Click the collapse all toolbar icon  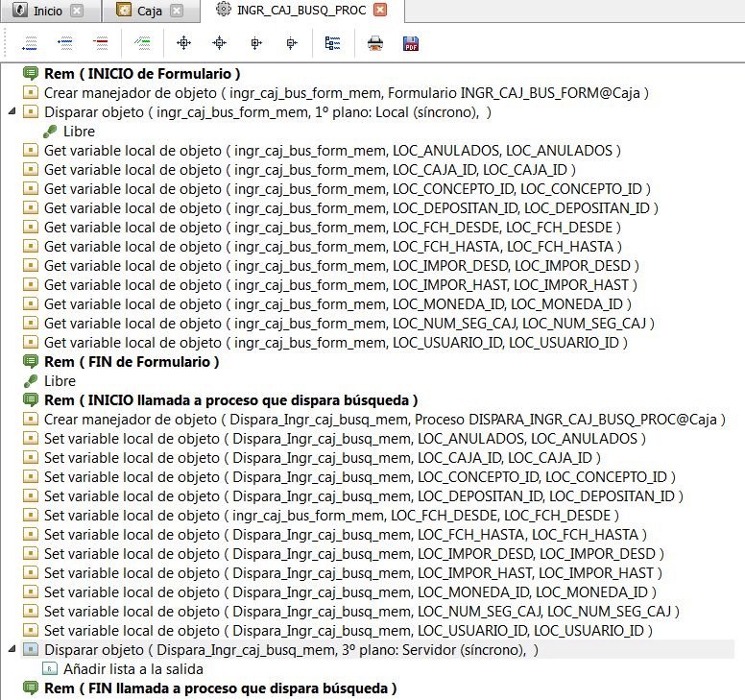tap(220, 44)
